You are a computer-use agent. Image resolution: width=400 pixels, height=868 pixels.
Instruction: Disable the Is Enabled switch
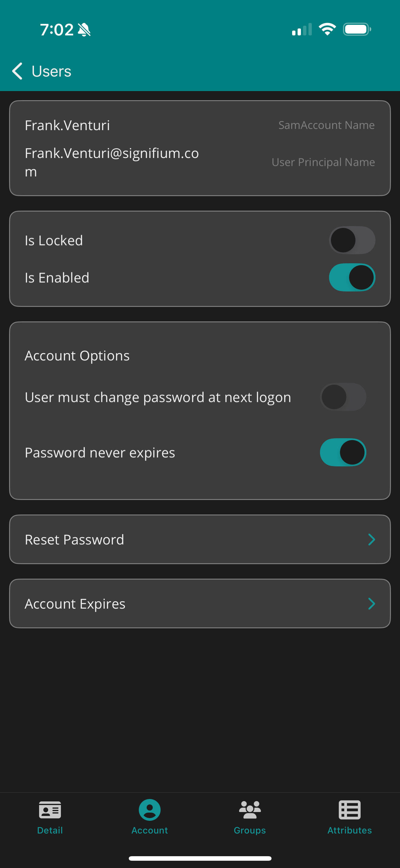[352, 277]
